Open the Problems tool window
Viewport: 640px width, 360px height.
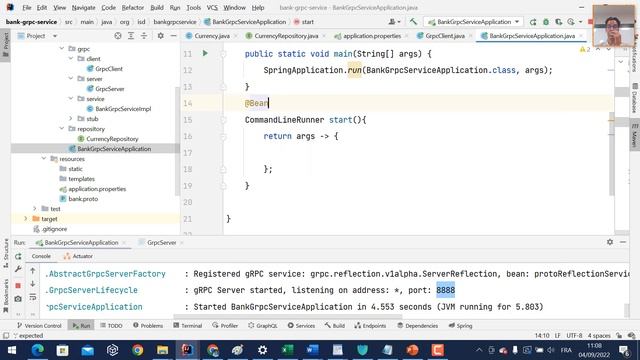pos(148,326)
